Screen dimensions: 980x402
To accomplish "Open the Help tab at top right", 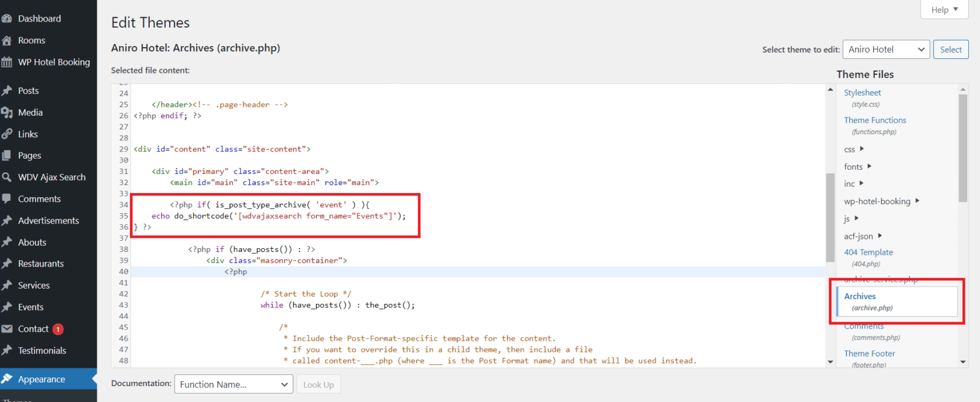I will [x=944, y=10].
